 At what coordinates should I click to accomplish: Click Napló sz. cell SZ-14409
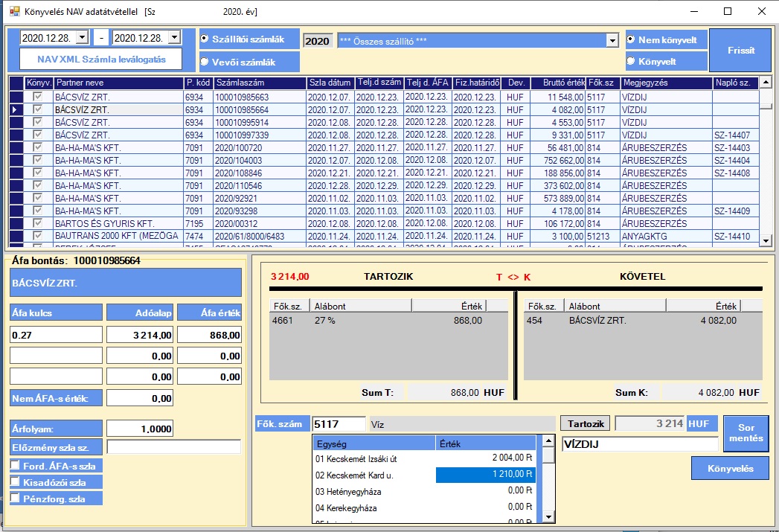736,211
